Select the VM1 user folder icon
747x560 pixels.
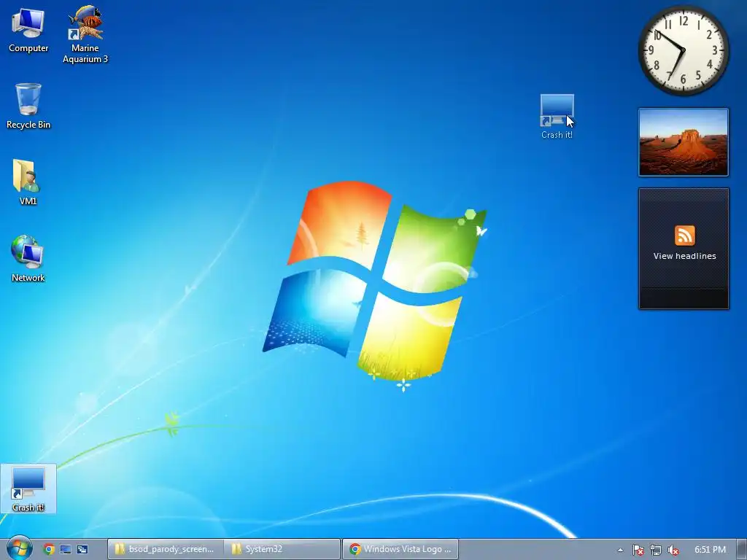tap(28, 182)
